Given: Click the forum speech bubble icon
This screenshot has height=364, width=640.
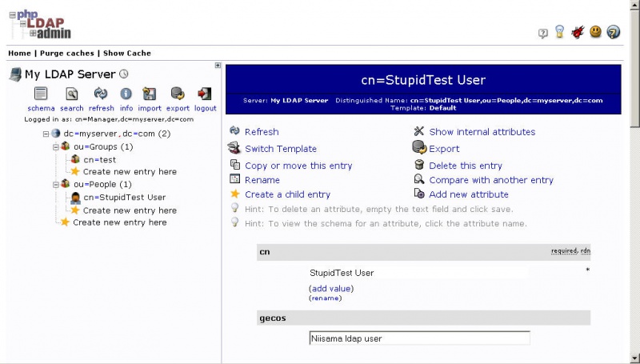Looking at the screenshot, I should click(542, 33).
